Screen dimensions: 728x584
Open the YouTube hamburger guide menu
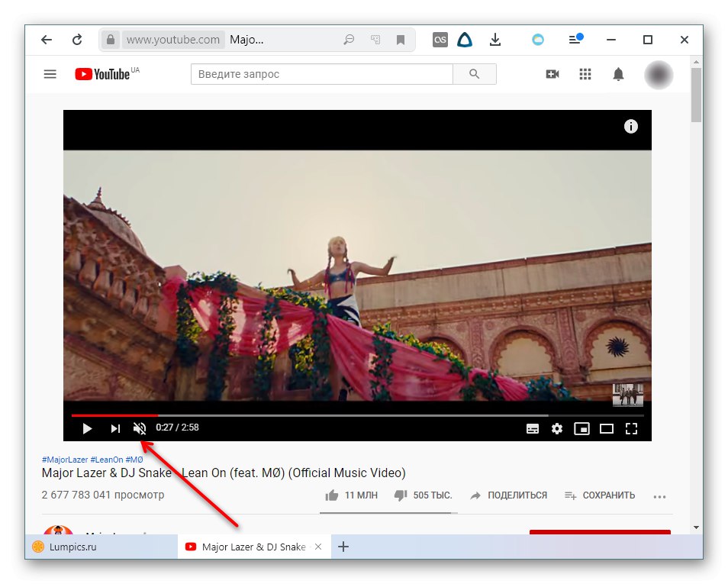[x=50, y=74]
